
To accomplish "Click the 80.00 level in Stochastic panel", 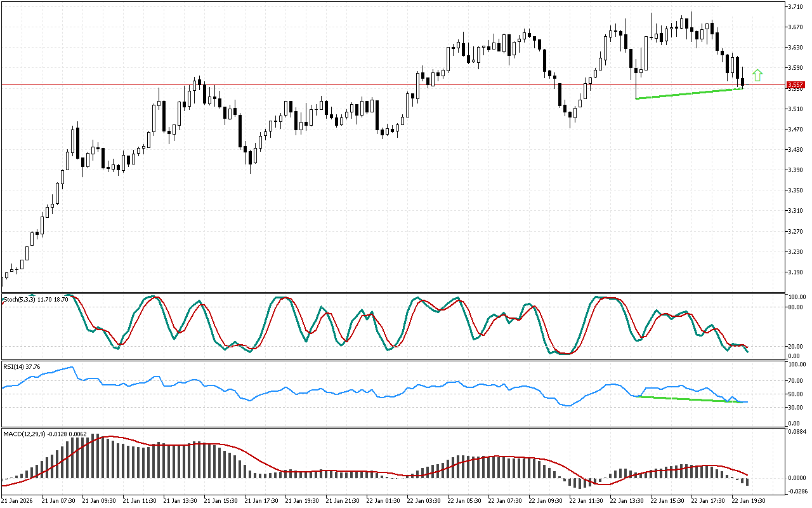I will pyautogui.click(x=796, y=307).
